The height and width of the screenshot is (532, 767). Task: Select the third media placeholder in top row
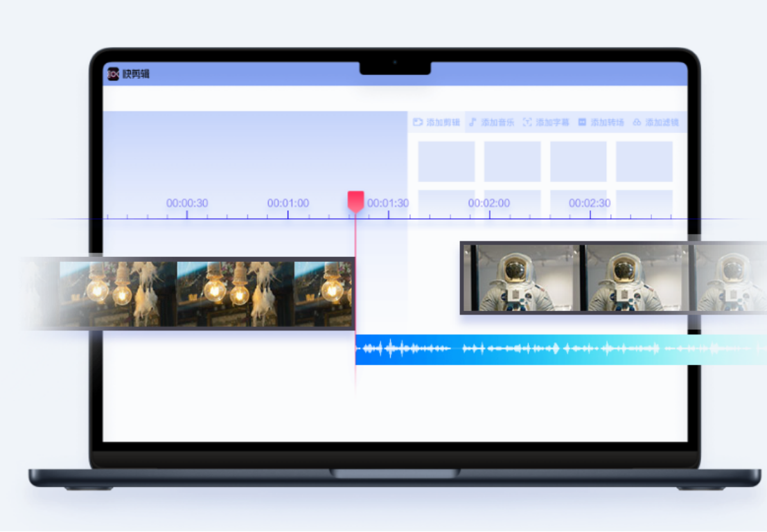click(x=578, y=161)
